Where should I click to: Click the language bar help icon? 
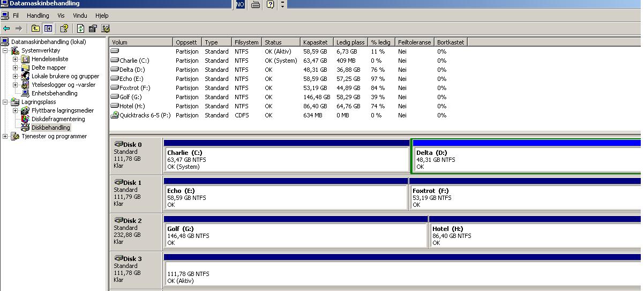click(x=271, y=4)
